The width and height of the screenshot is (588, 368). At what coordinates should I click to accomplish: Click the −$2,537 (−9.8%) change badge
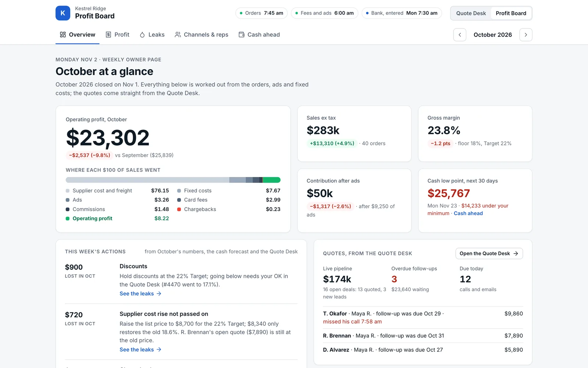(89, 155)
